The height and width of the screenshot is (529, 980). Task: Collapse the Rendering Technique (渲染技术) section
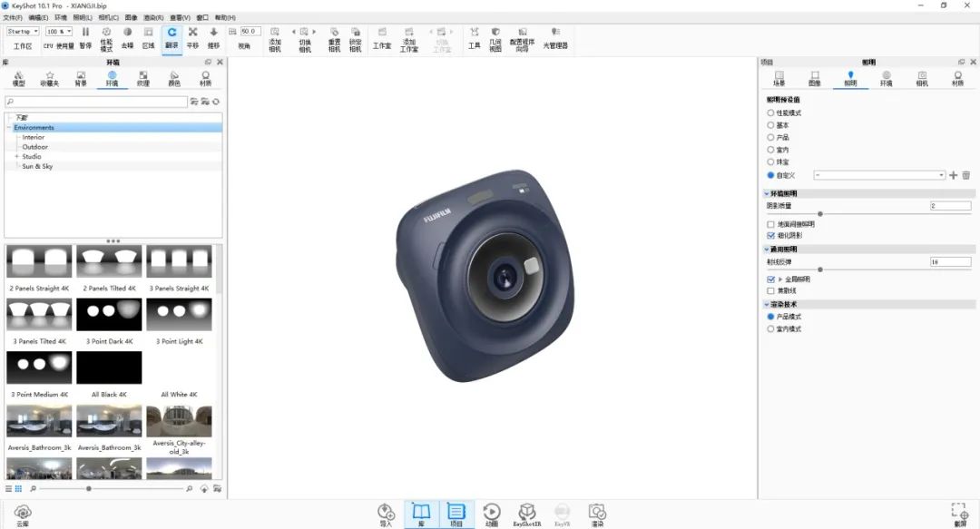coord(767,305)
